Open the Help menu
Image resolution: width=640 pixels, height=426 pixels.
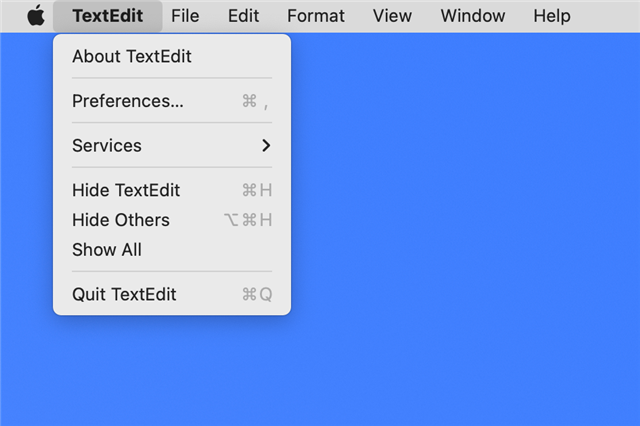coord(552,16)
